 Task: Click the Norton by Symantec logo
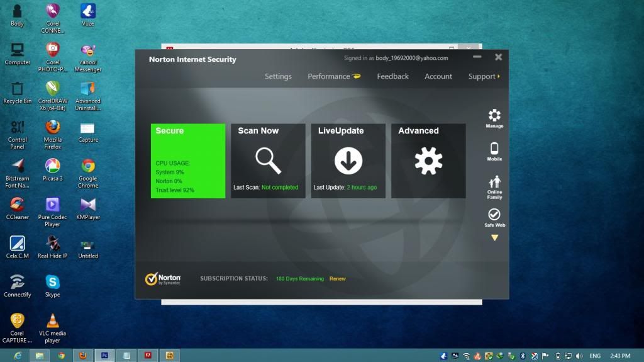click(x=163, y=279)
